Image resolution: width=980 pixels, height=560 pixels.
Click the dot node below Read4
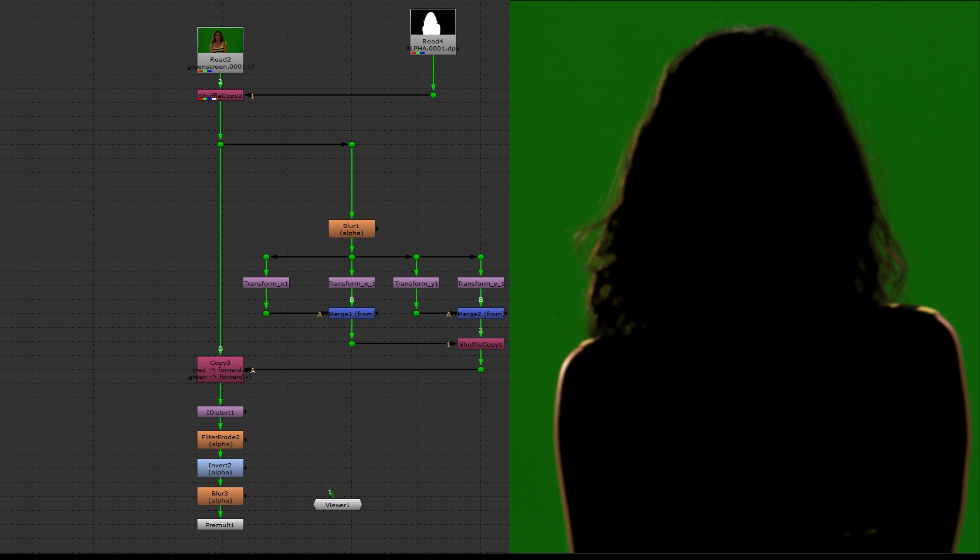click(x=433, y=95)
